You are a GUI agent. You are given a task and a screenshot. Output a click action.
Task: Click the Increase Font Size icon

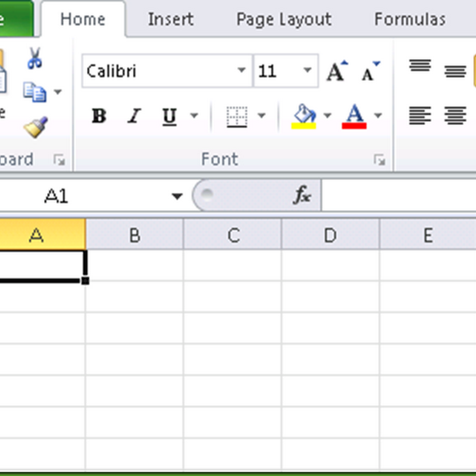[x=336, y=71]
